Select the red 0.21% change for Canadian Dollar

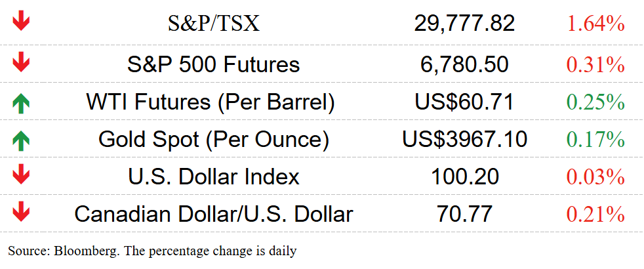pyautogui.click(x=595, y=214)
